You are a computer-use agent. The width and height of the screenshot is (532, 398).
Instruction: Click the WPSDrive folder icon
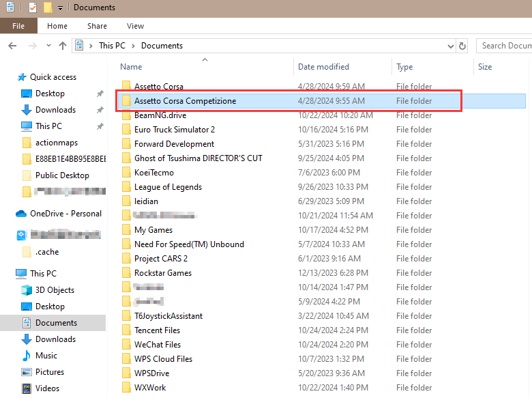click(126, 373)
